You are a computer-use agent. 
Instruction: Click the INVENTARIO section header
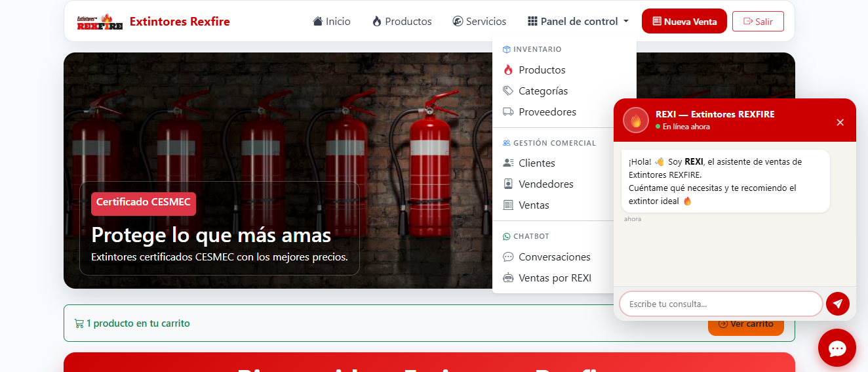(532, 49)
